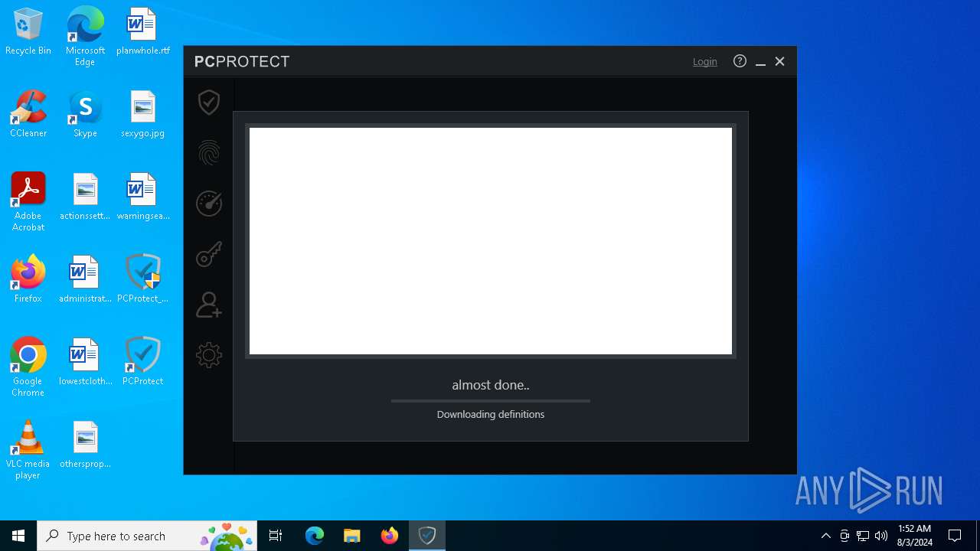The height and width of the screenshot is (551, 980).
Task: Click the 'Downloading definitions' label
Action: (491, 414)
